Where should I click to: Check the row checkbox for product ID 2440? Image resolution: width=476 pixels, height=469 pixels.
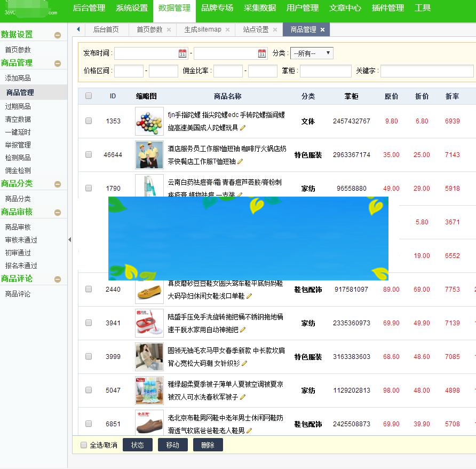[88, 289]
